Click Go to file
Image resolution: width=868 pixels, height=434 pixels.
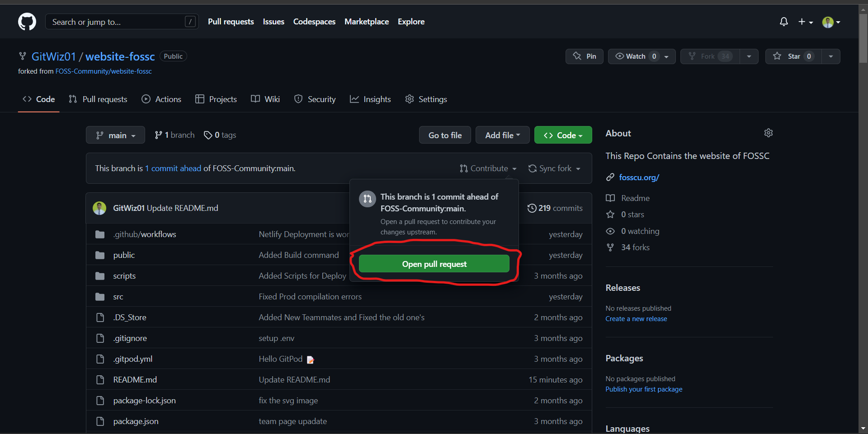click(x=445, y=135)
